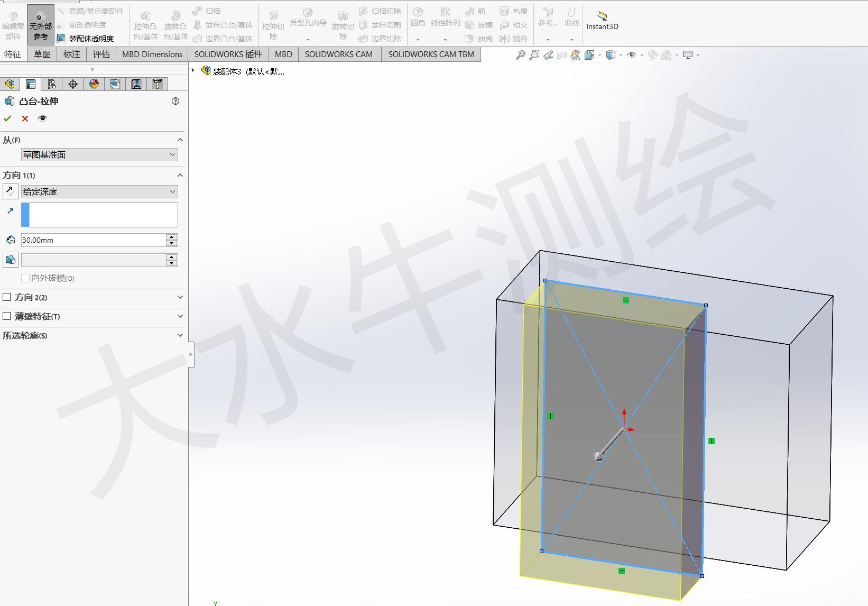Click the draft on/off icon
Screen dimensions: 868x606
[10, 260]
